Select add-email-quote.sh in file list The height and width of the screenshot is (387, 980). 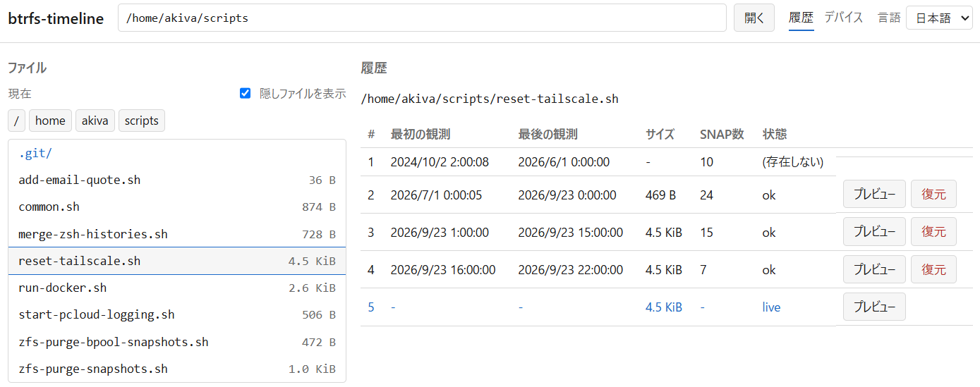[x=177, y=180]
